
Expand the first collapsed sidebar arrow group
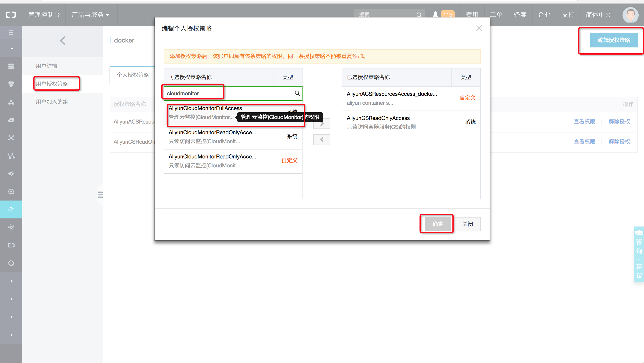11,281
